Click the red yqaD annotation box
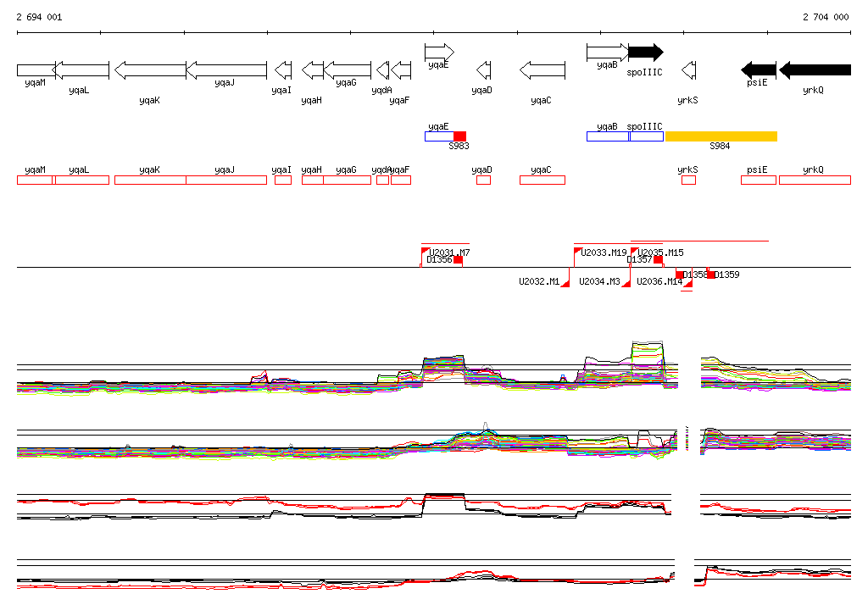 483,180
